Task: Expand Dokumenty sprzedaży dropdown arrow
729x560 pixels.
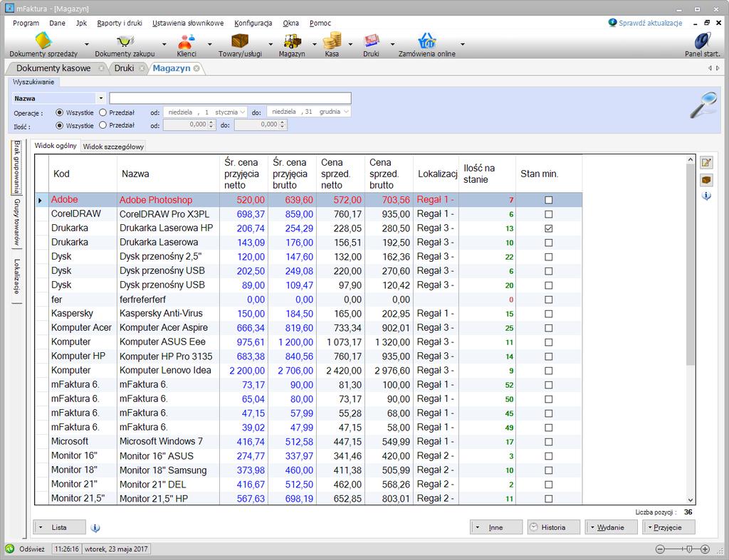Action: click(x=86, y=44)
